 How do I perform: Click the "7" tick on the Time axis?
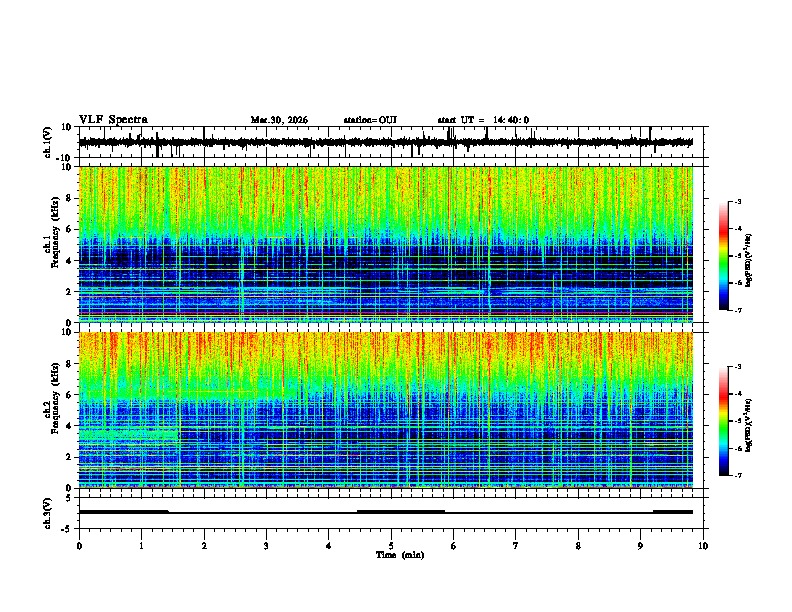point(516,546)
